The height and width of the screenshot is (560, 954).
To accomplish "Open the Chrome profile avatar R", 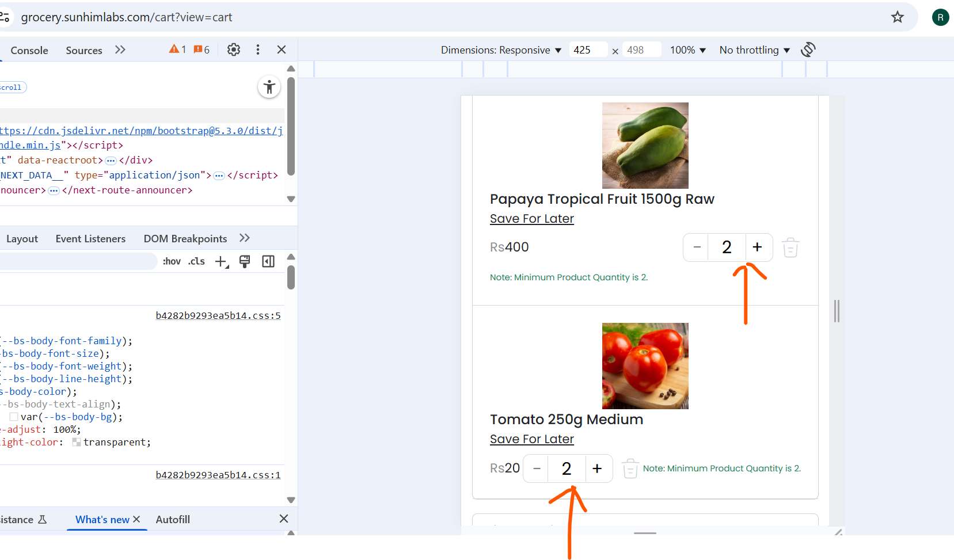I will [x=940, y=17].
